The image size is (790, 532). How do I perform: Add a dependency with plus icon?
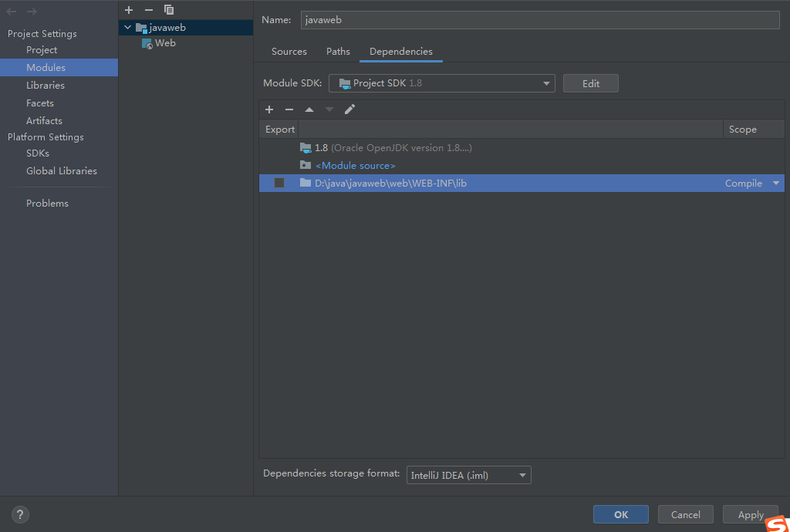click(x=269, y=109)
